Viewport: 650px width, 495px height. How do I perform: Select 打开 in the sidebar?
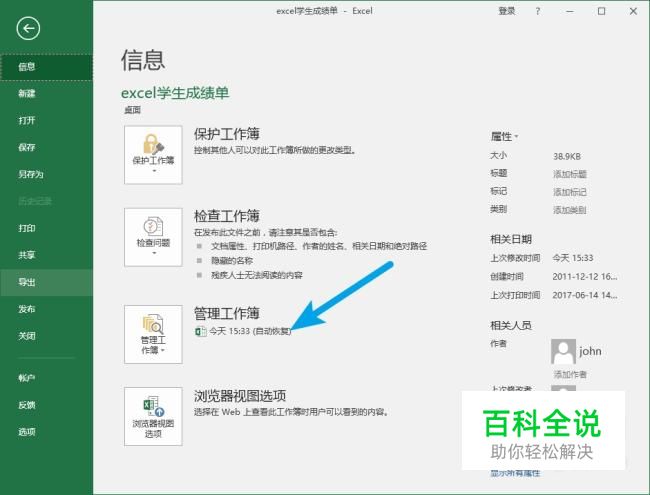[x=46, y=121]
